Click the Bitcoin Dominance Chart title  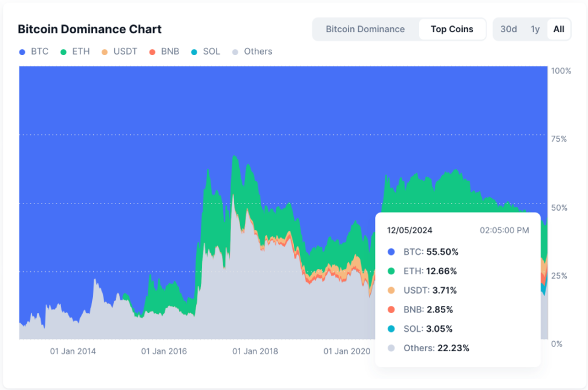90,29
